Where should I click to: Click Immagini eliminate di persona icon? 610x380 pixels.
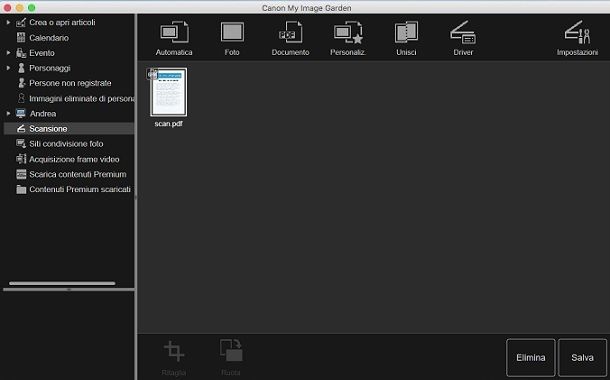coord(21,98)
